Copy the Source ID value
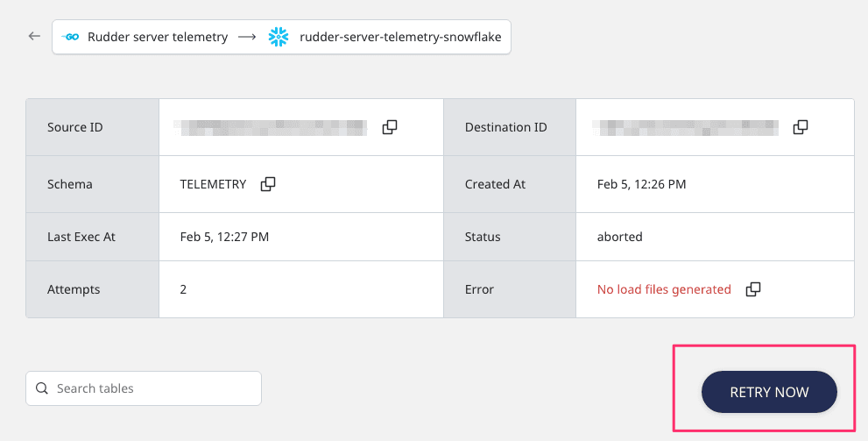The height and width of the screenshot is (441, 868). point(390,127)
